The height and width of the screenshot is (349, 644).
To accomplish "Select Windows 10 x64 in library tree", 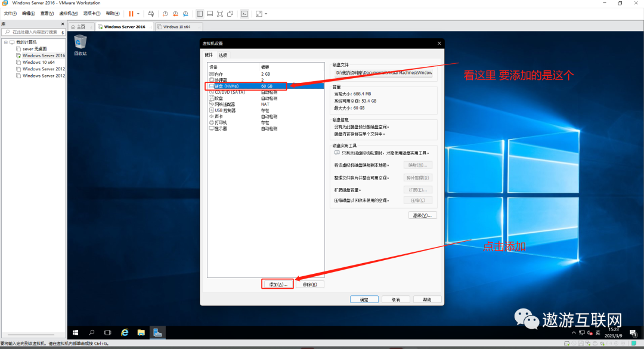I will [39, 63].
